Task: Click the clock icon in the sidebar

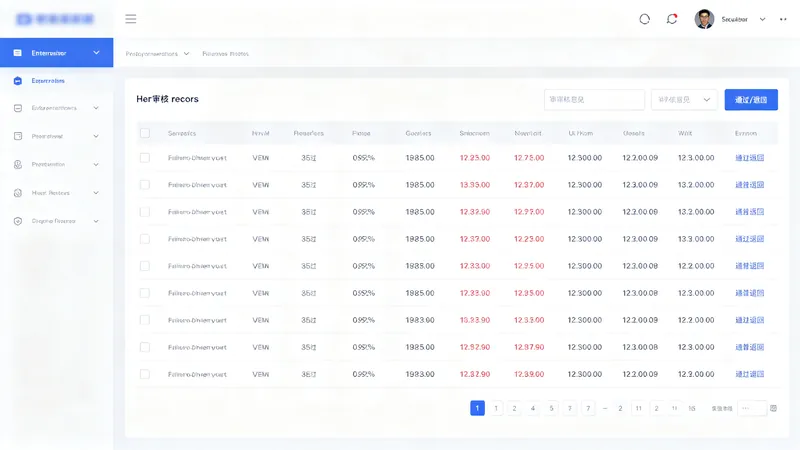Action: point(18,193)
